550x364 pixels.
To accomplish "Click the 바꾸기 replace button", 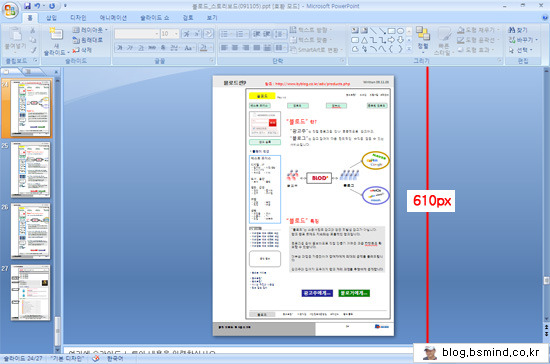I will tap(523, 40).
